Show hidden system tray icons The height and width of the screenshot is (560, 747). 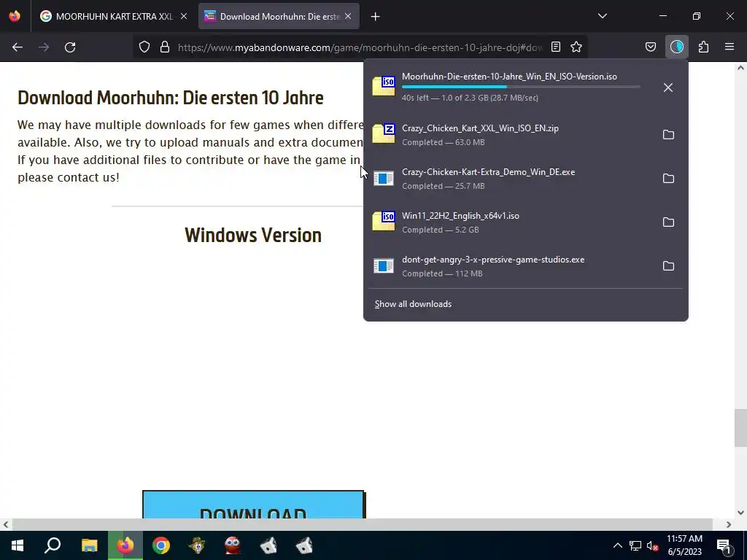(x=617, y=545)
